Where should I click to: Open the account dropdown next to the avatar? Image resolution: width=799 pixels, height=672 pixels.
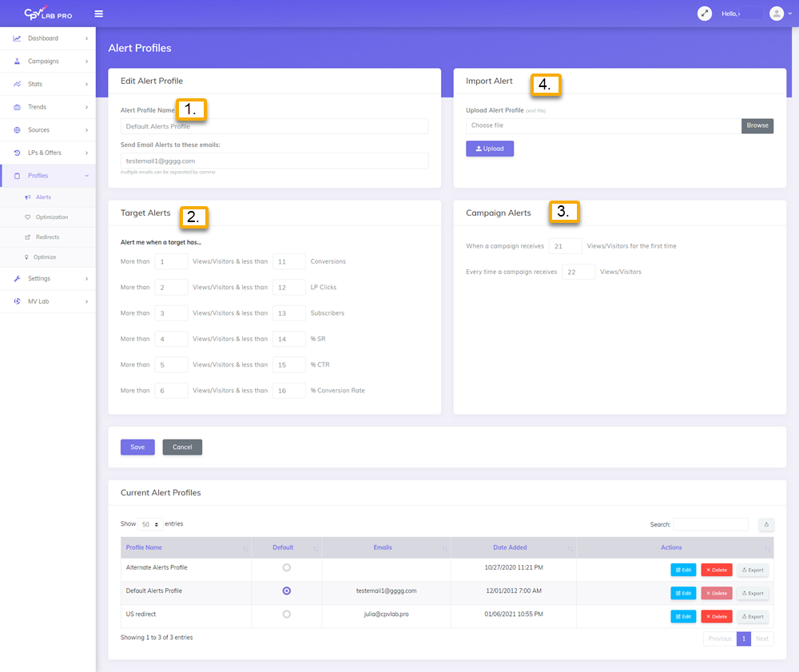(790, 13)
